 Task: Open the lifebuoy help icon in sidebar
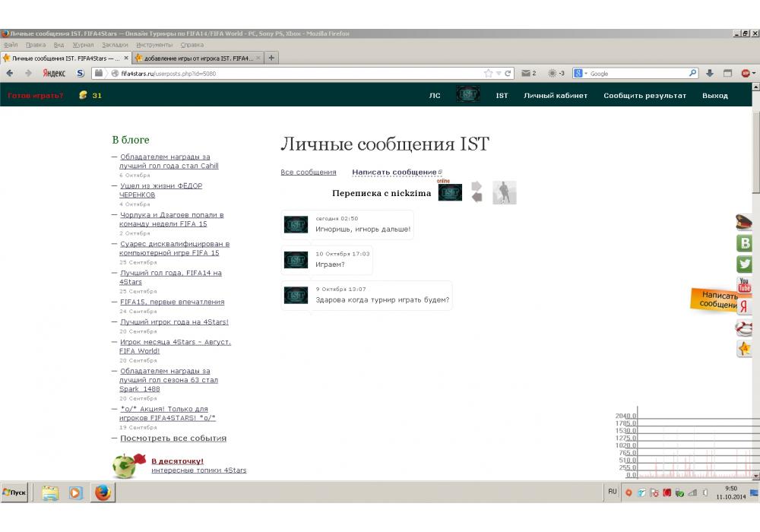(744, 328)
